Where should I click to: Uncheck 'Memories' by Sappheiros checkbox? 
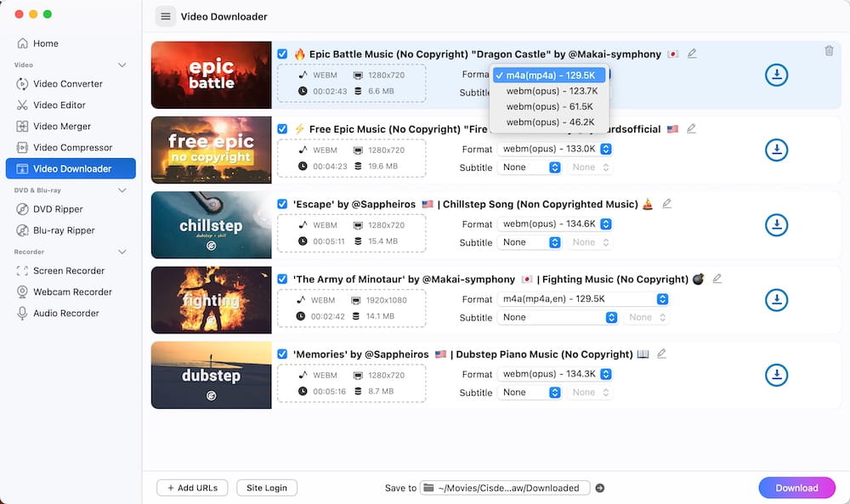pyautogui.click(x=282, y=354)
